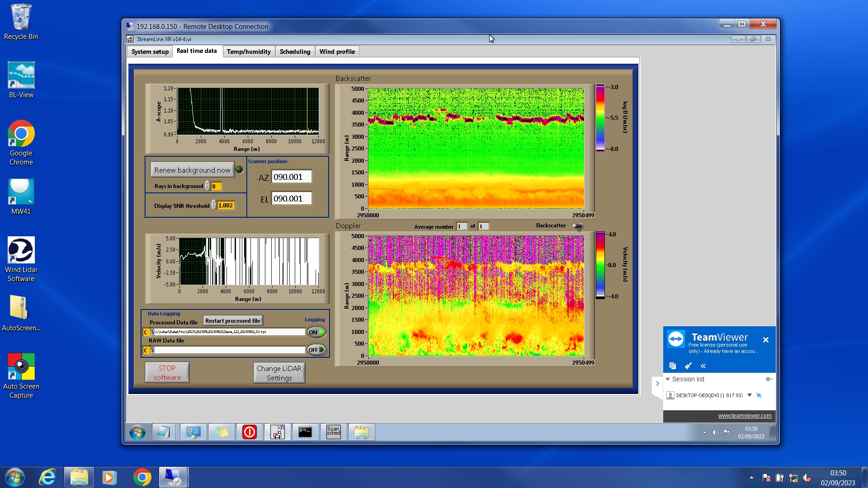Image resolution: width=868 pixels, height=488 pixels.
Task: Click TeamViewer paintbrush whiteboard icon
Action: pos(688,366)
